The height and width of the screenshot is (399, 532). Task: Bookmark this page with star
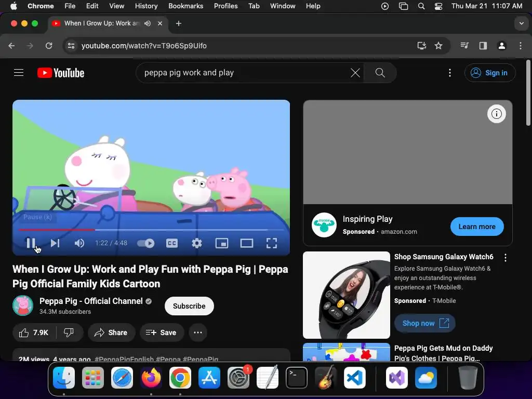pos(438,46)
